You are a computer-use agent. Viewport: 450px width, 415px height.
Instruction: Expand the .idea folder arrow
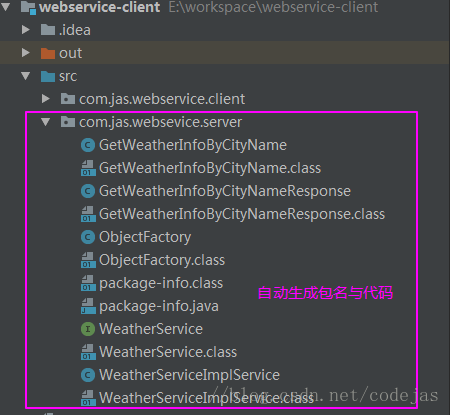(26, 30)
